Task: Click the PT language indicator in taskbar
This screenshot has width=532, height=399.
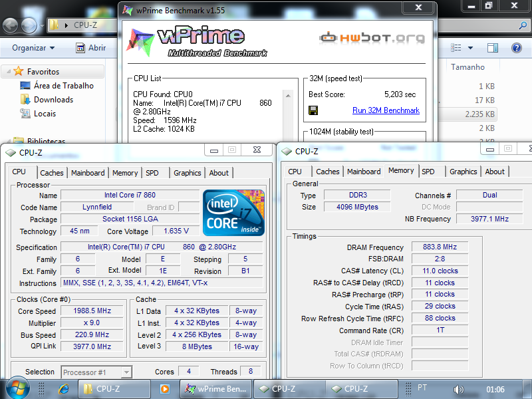Action: point(422,388)
